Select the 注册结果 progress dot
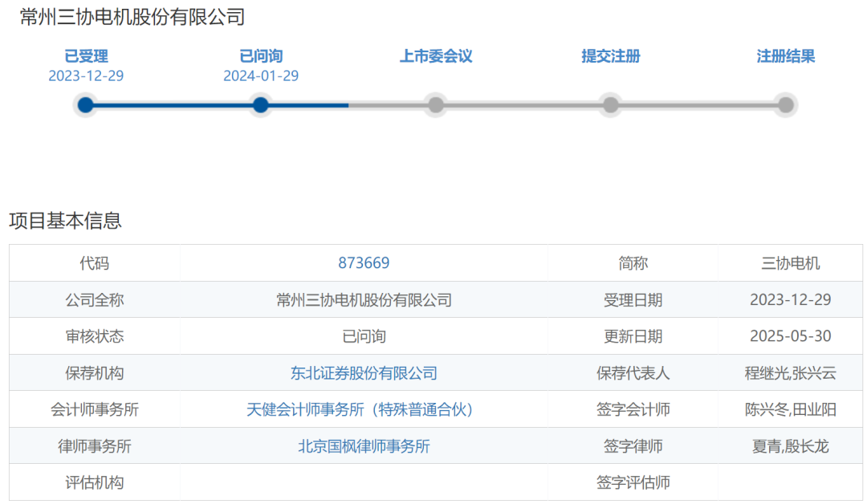This screenshot has width=867, height=504. click(x=786, y=105)
